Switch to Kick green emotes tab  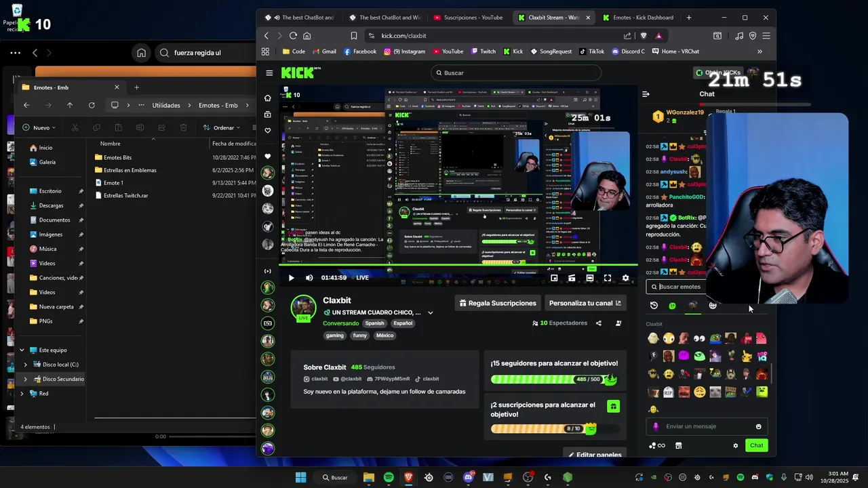tap(672, 306)
